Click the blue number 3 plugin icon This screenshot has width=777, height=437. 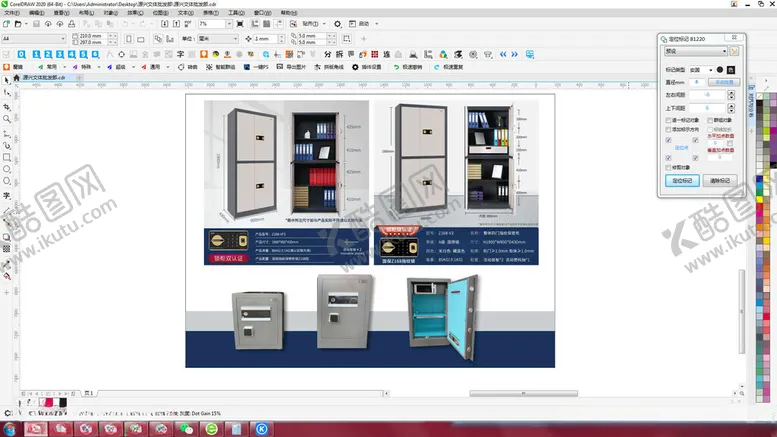[60, 55]
